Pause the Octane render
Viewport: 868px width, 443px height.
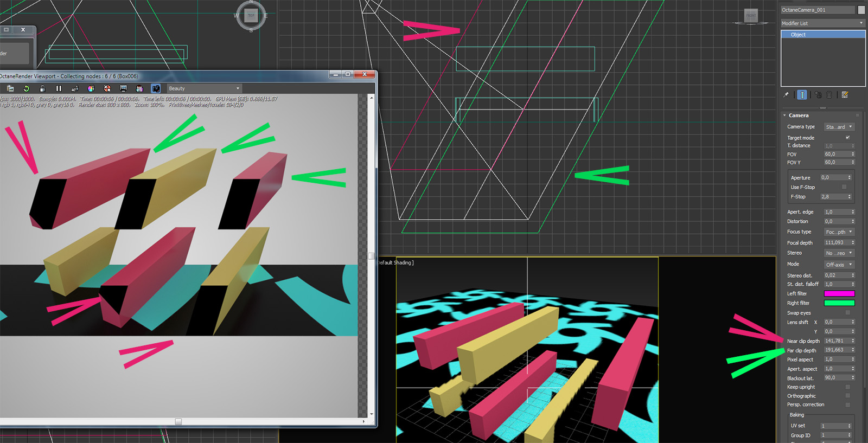click(59, 88)
